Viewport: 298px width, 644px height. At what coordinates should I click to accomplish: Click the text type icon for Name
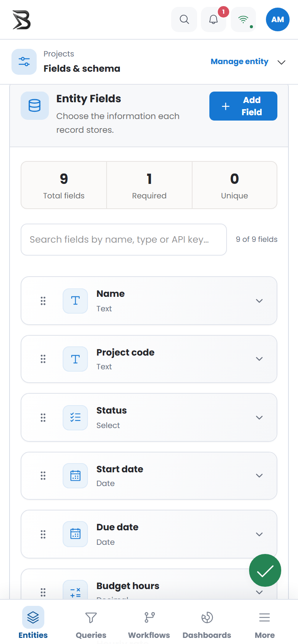tap(75, 301)
